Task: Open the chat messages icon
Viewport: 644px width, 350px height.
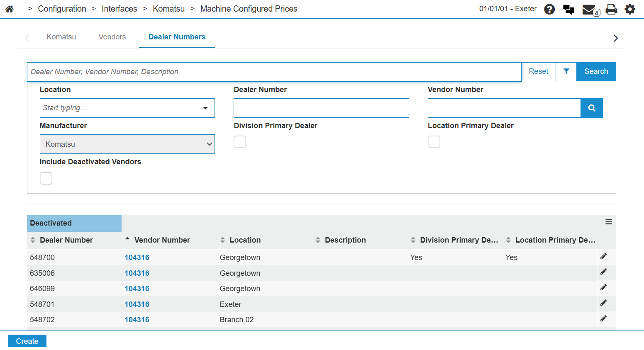Action: point(568,9)
